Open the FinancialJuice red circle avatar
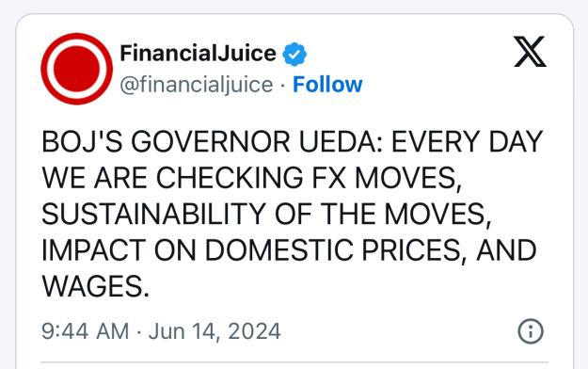The image size is (588, 369). click(x=77, y=69)
